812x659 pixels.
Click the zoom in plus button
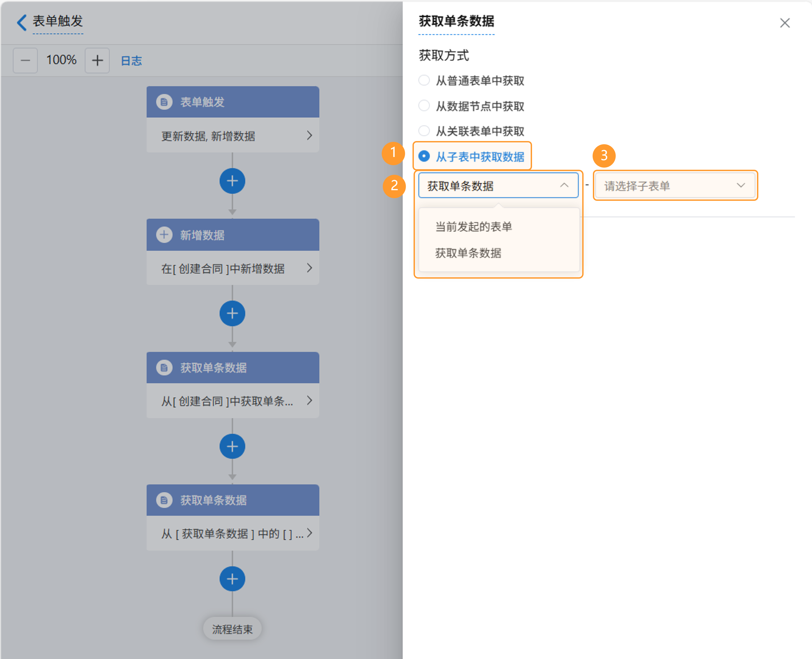point(97,60)
